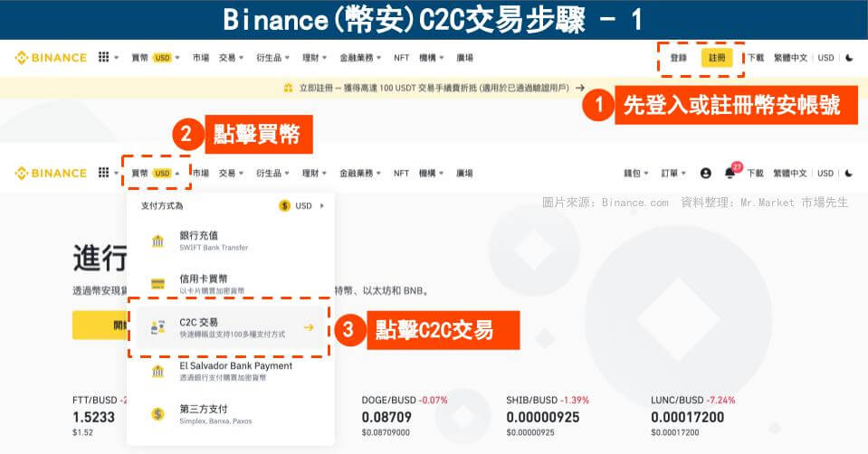Select C2C 交易 option

tap(230, 327)
